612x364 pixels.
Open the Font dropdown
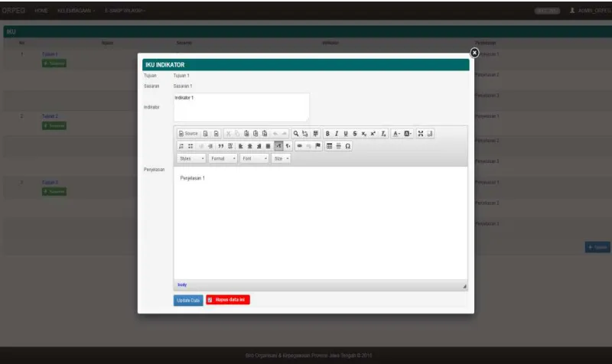click(254, 158)
